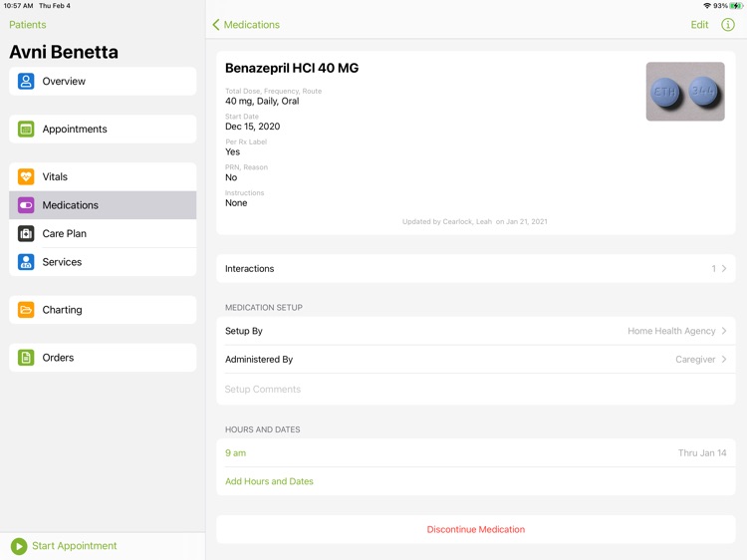Tap Discontinue Medication
This screenshot has width=747, height=560.
click(x=475, y=529)
